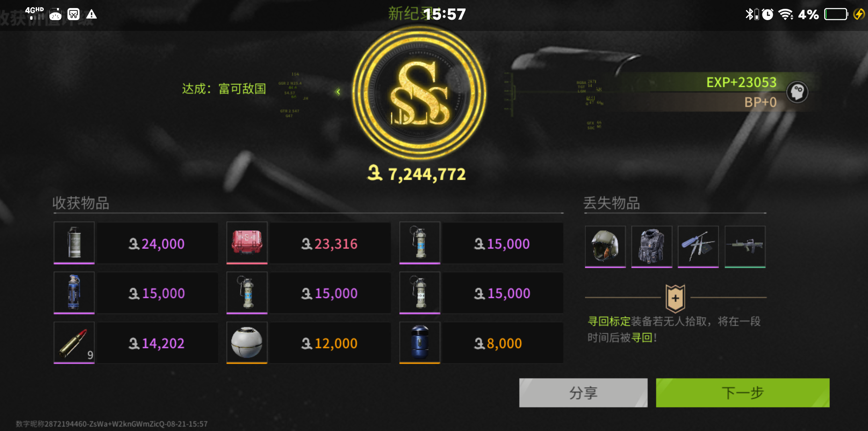Select the white sphere loot item
Screen dimensions: 868x431
pyautogui.click(x=247, y=343)
